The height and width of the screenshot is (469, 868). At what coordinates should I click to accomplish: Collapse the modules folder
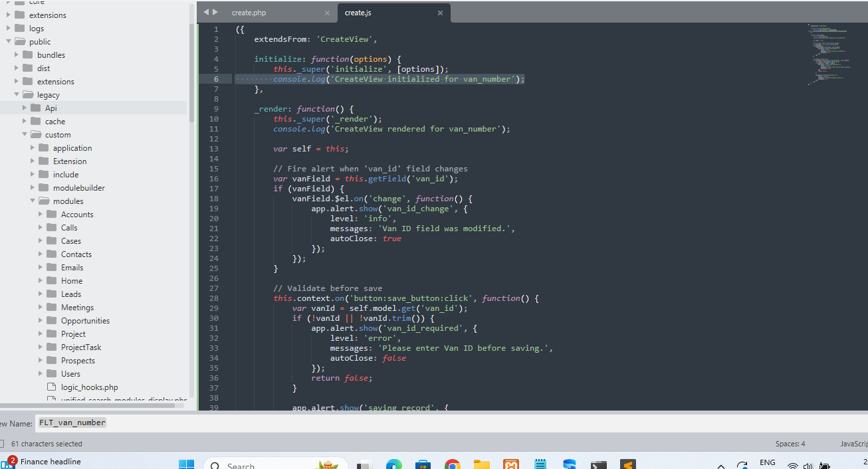click(x=33, y=201)
